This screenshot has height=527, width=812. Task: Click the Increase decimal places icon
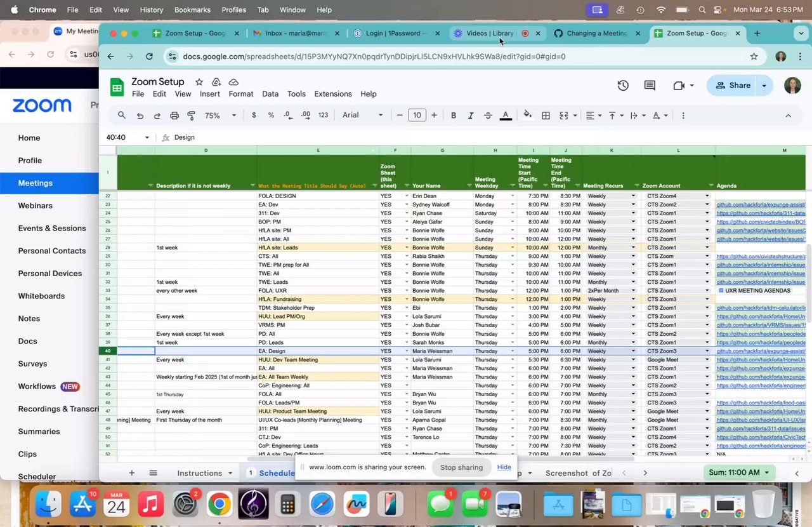pos(306,116)
